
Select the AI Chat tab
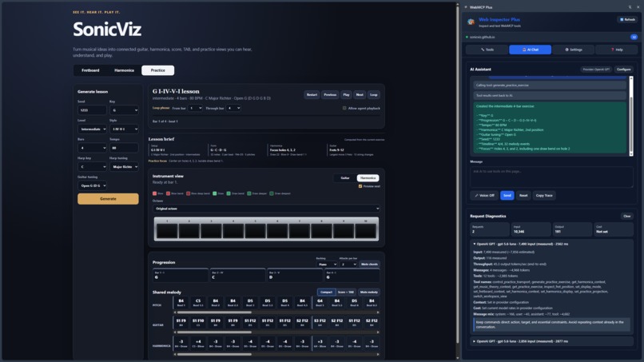[x=531, y=50]
